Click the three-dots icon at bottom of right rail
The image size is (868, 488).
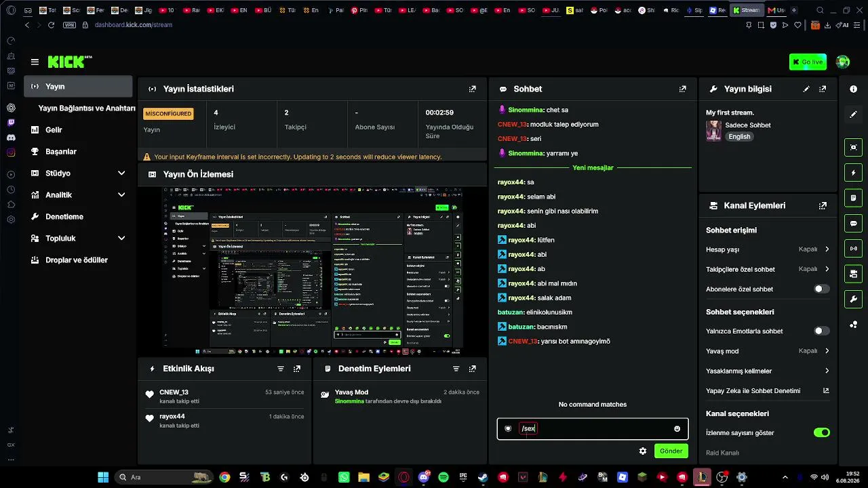(853, 325)
